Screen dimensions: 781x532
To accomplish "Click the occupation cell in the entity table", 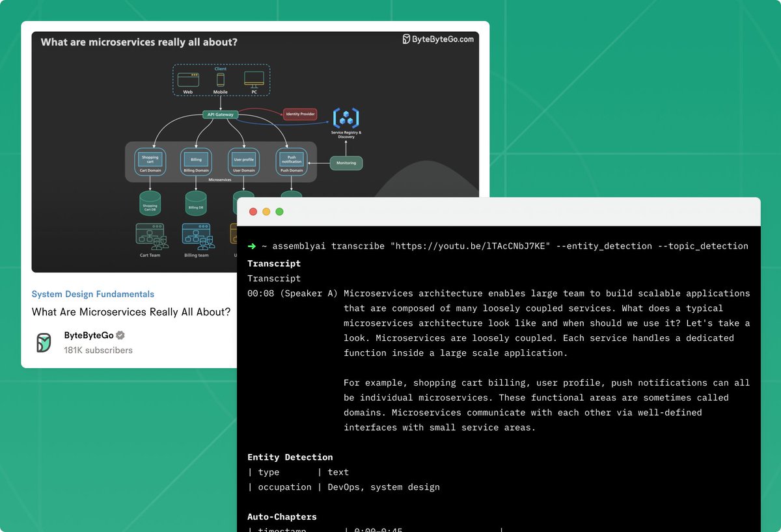I will 285,487.
